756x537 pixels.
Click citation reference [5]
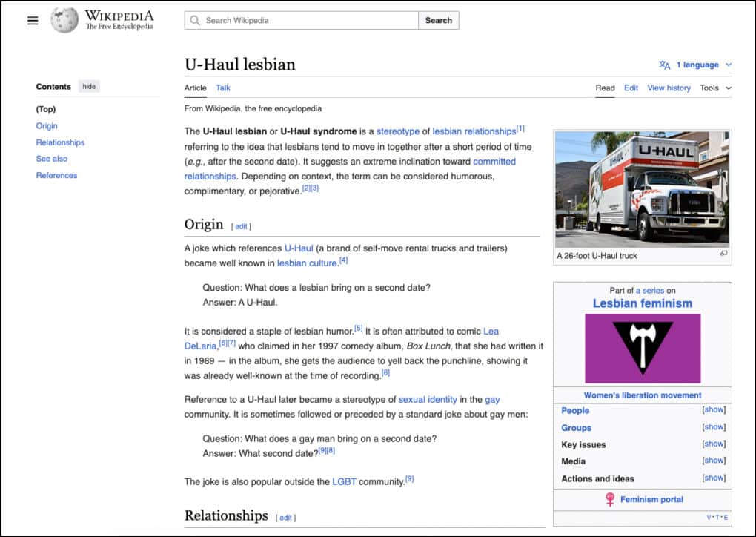tap(358, 328)
